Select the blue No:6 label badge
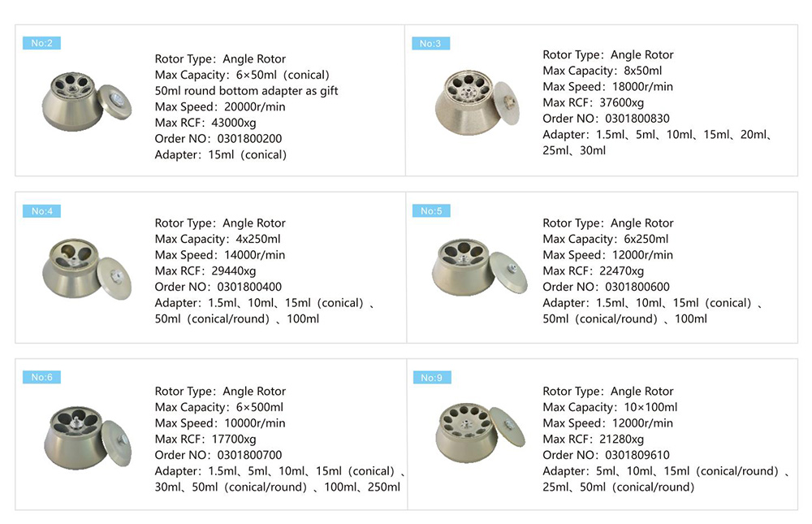Viewport: 812px width, 524px height. coord(41,377)
